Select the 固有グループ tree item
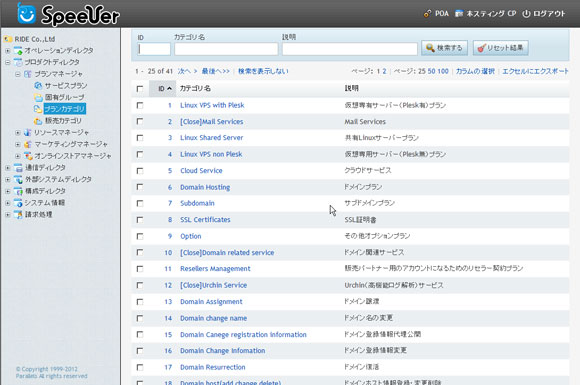580x385 pixels. tap(65, 97)
